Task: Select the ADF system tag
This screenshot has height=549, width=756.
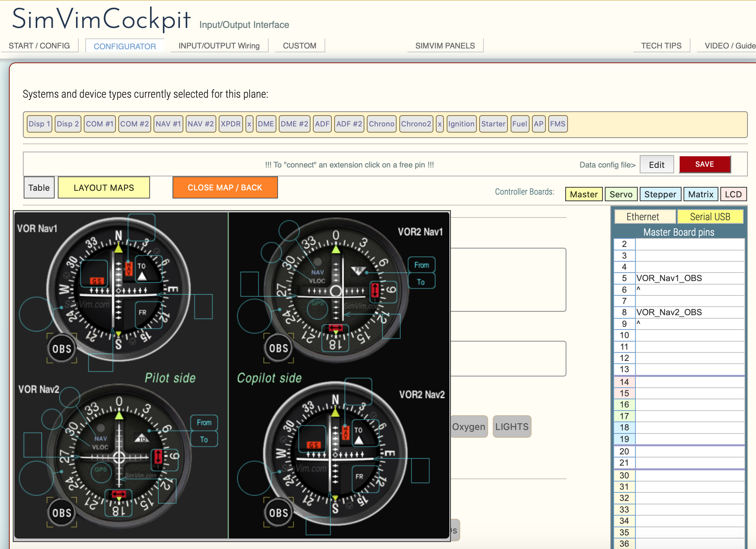Action: click(x=322, y=124)
